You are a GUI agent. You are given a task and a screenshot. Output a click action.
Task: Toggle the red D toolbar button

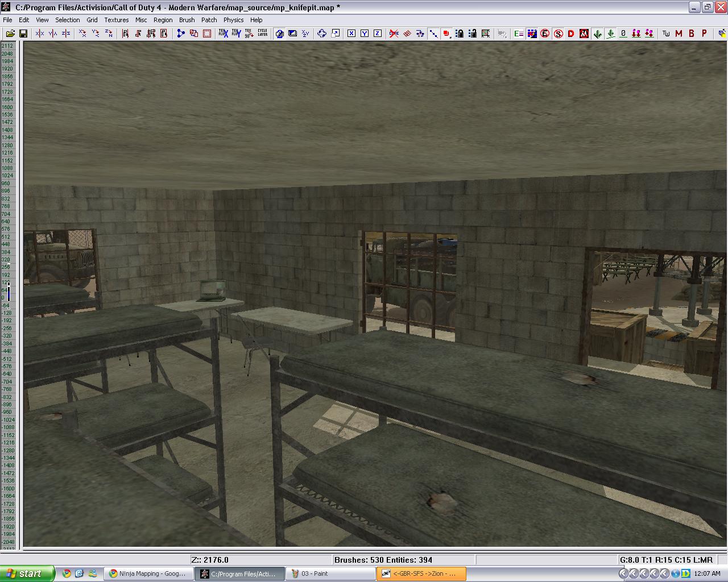pyautogui.click(x=571, y=34)
